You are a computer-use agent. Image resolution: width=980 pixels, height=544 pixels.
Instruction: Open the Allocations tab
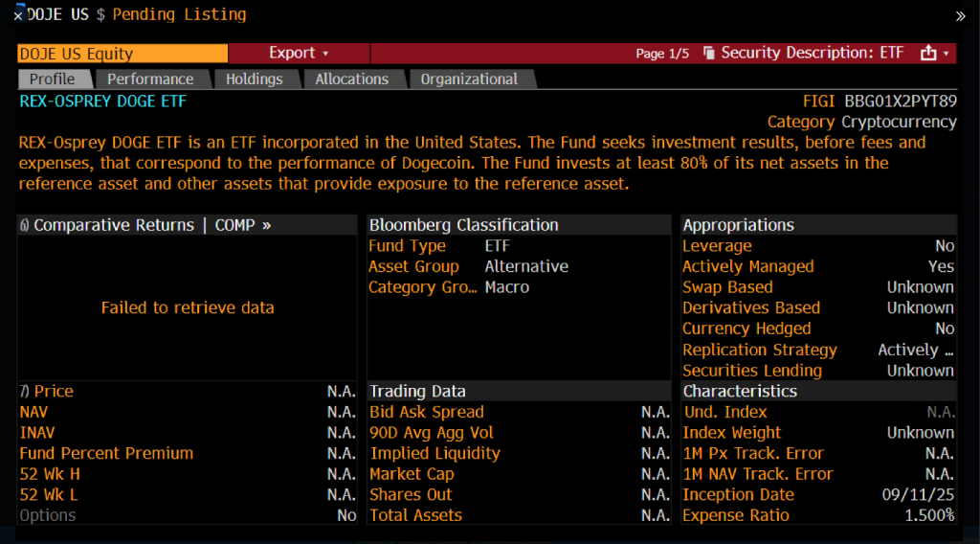coord(352,79)
